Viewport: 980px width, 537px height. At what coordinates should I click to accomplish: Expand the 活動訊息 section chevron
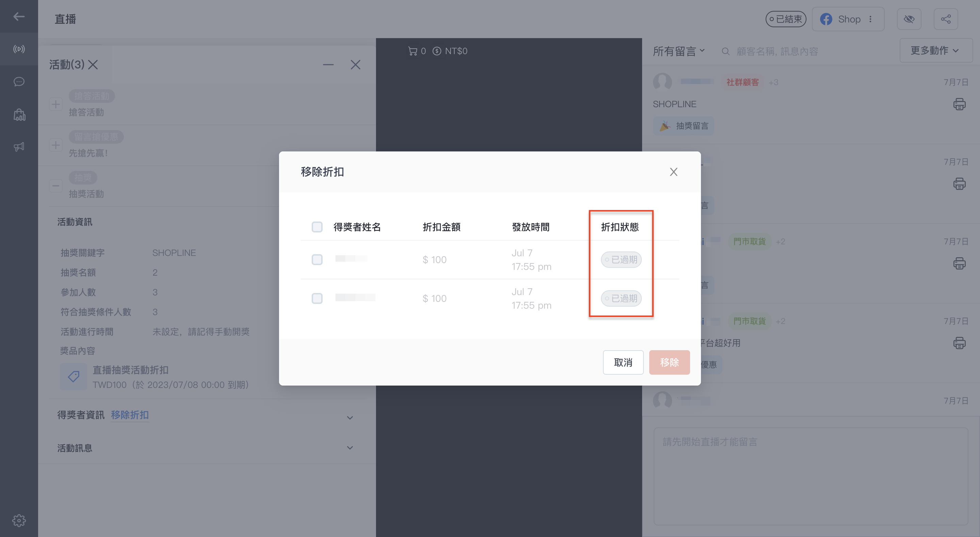click(x=349, y=448)
